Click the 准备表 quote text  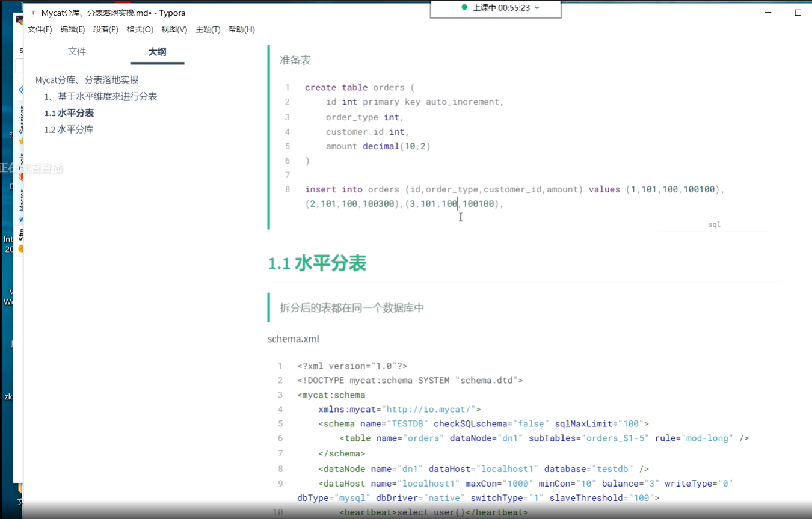[x=295, y=60]
